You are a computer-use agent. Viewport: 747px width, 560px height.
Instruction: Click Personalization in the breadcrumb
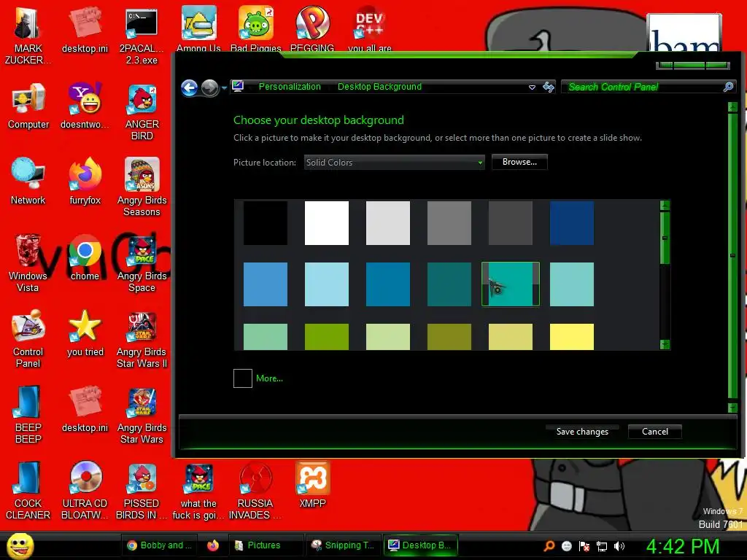[x=290, y=87]
